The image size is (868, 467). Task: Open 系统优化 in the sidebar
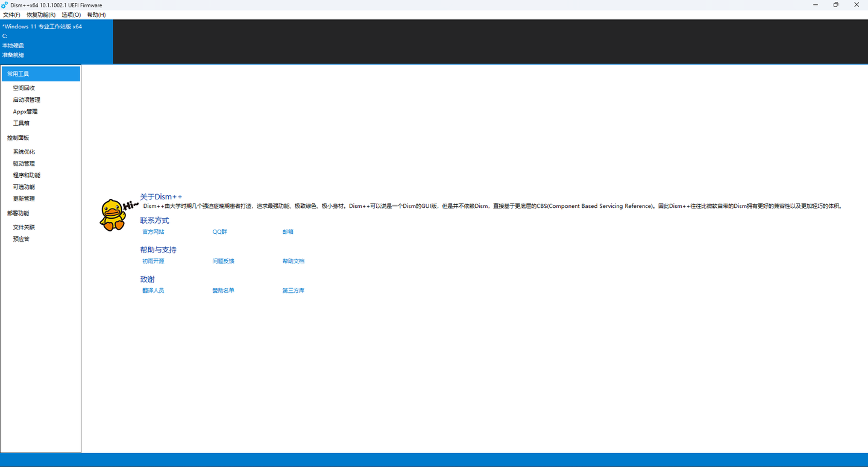pyautogui.click(x=24, y=152)
